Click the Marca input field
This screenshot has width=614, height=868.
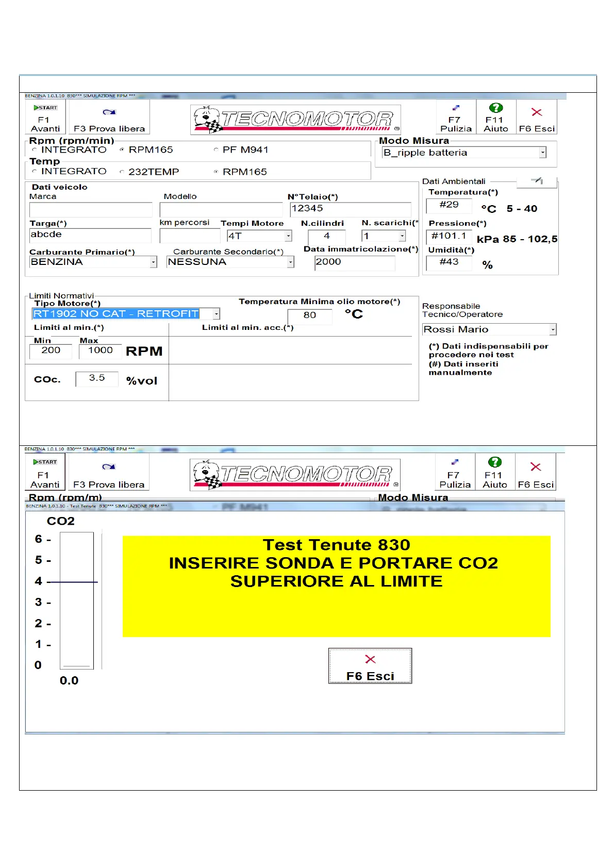click(91, 210)
